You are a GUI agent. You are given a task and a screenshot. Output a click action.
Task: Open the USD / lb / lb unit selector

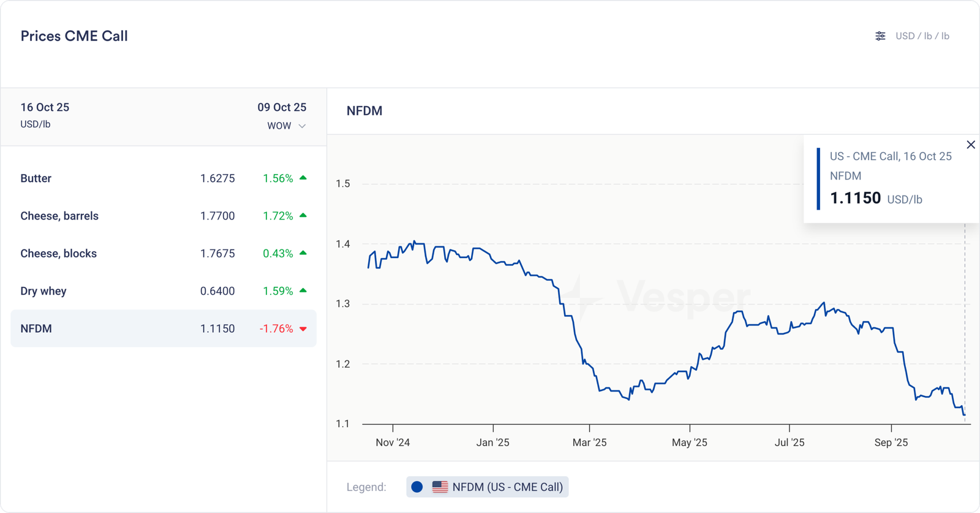click(x=922, y=36)
